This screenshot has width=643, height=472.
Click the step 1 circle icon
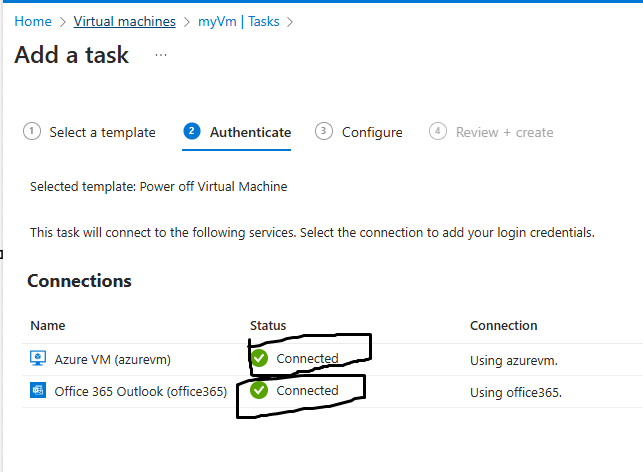click(32, 131)
